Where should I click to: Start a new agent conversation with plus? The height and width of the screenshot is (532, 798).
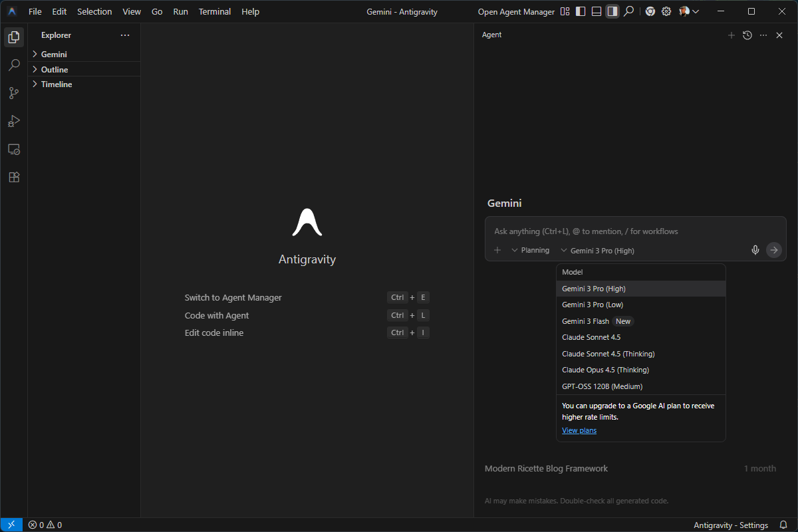(x=731, y=35)
